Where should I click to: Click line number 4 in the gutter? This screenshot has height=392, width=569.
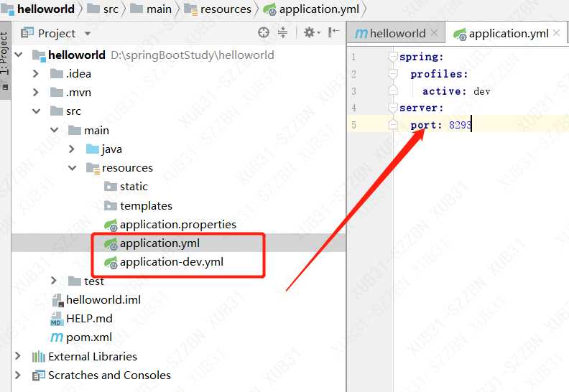click(x=353, y=108)
